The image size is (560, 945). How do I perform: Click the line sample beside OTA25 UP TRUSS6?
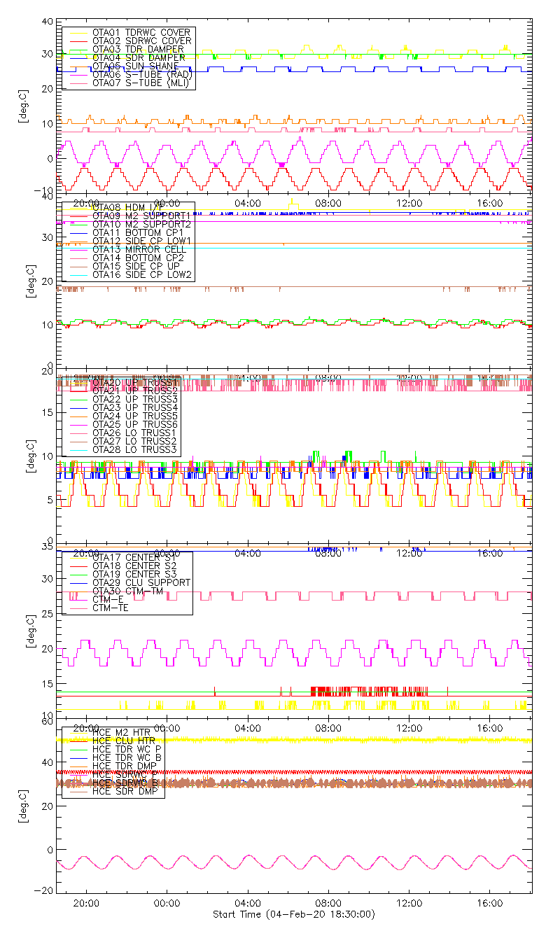click(77, 424)
